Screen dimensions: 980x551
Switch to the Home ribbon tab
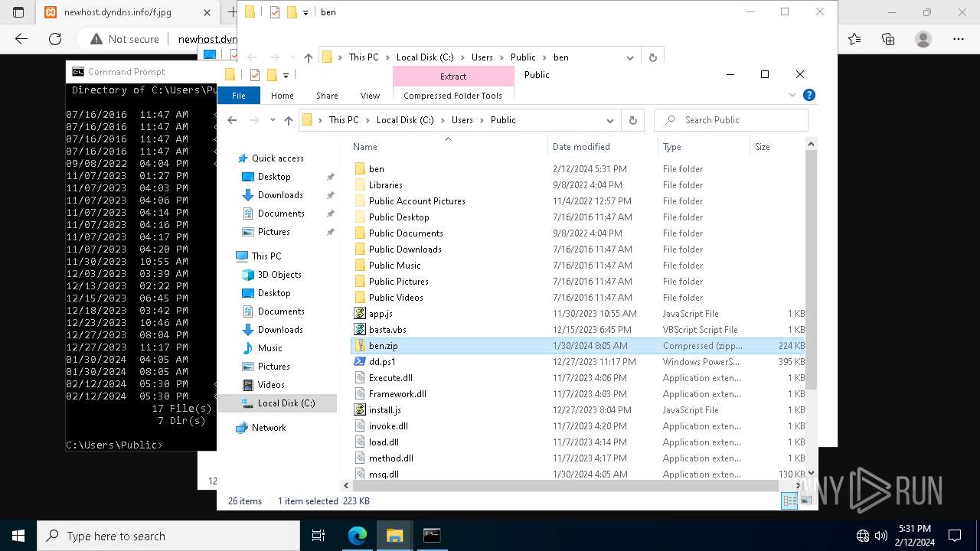(282, 96)
